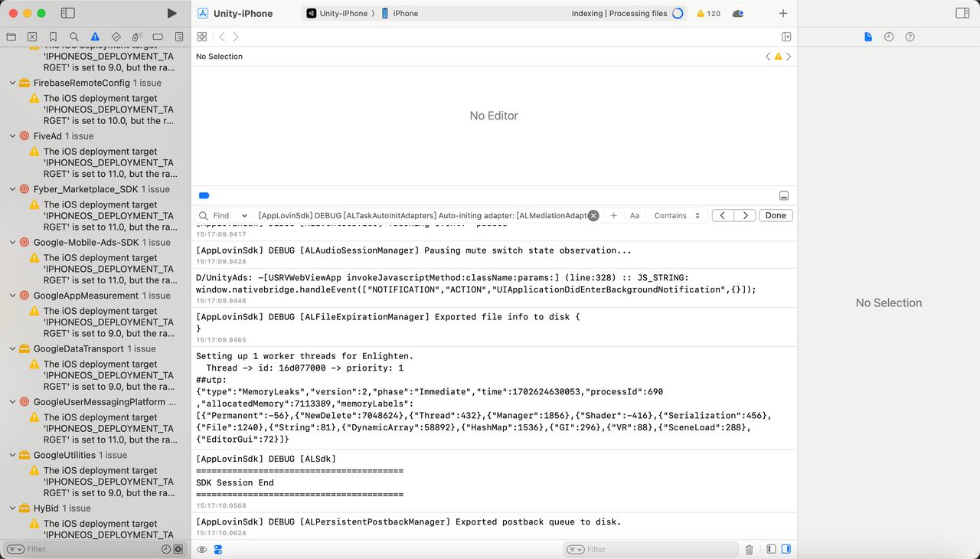Go forward in editor history
980x559 pixels.
point(236,37)
